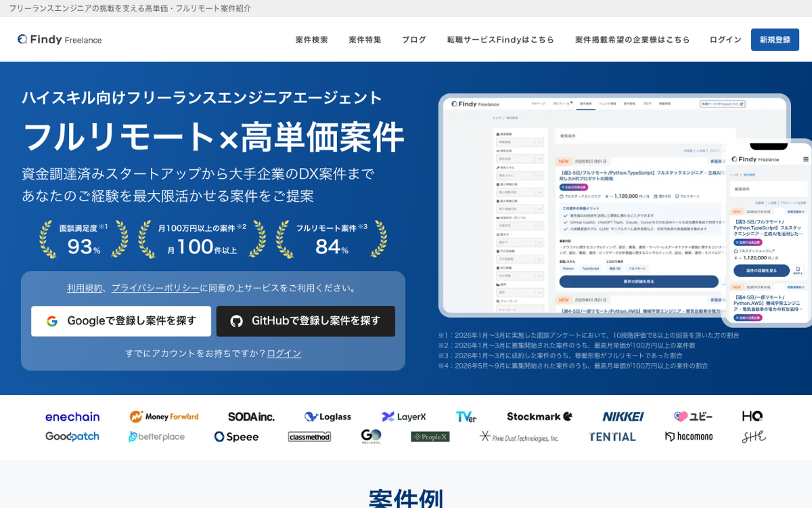Click the betterplace logo

[156, 437]
